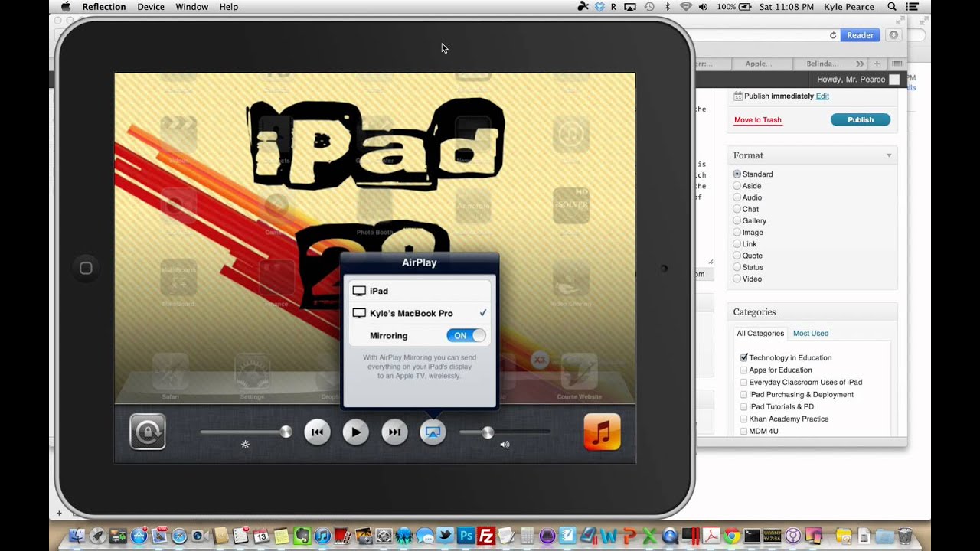Click the Edit link beside Publish immediately
This screenshot has height=551, width=980.
(822, 96)
